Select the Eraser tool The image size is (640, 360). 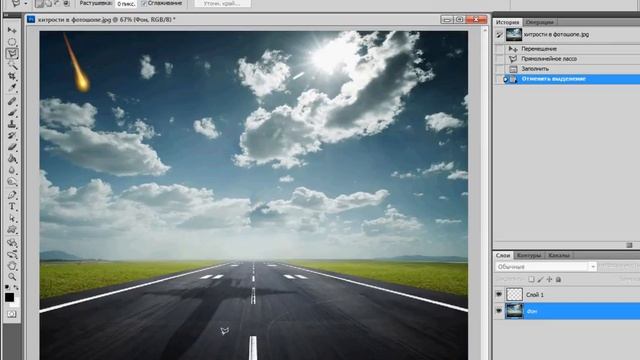12,147
